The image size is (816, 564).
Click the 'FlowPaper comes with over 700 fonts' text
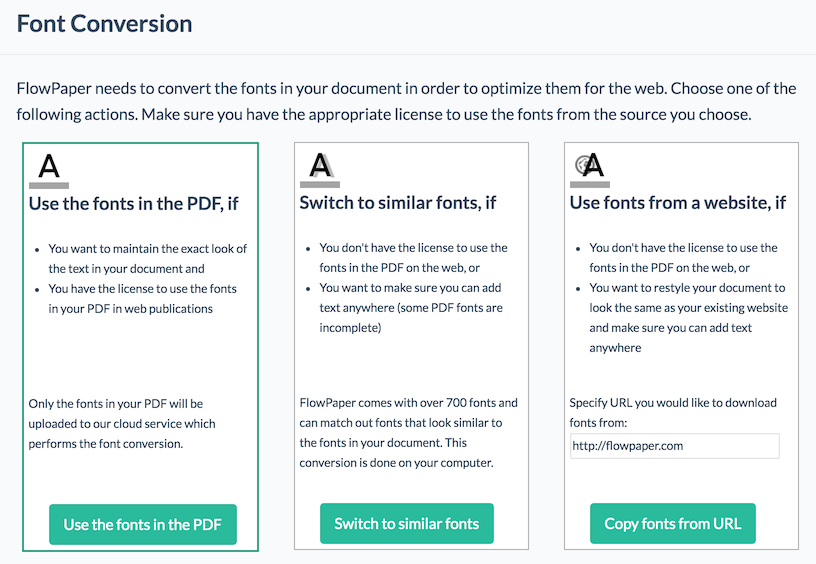(409, 432)
